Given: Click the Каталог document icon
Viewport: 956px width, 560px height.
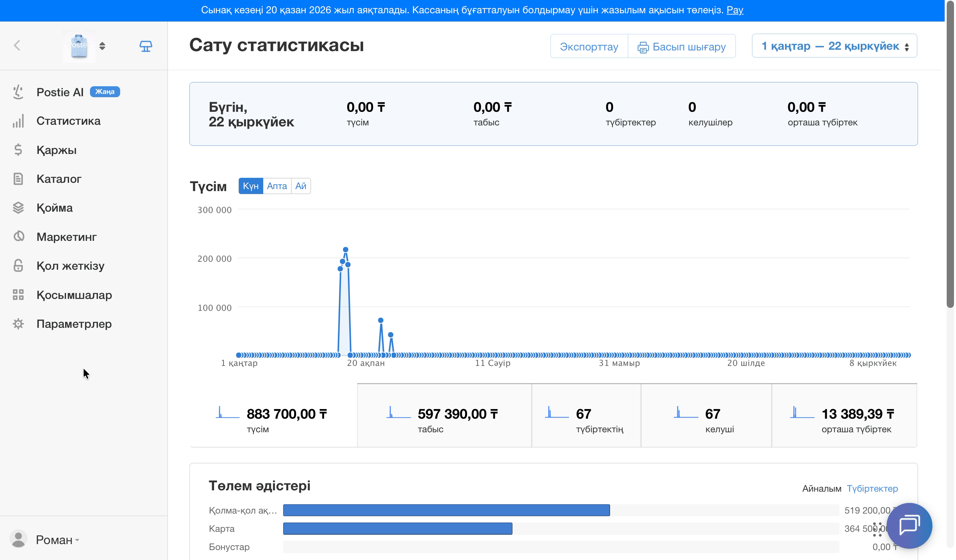Looking at the screenshot, I should pyautogui.click(x=18, y=178).
